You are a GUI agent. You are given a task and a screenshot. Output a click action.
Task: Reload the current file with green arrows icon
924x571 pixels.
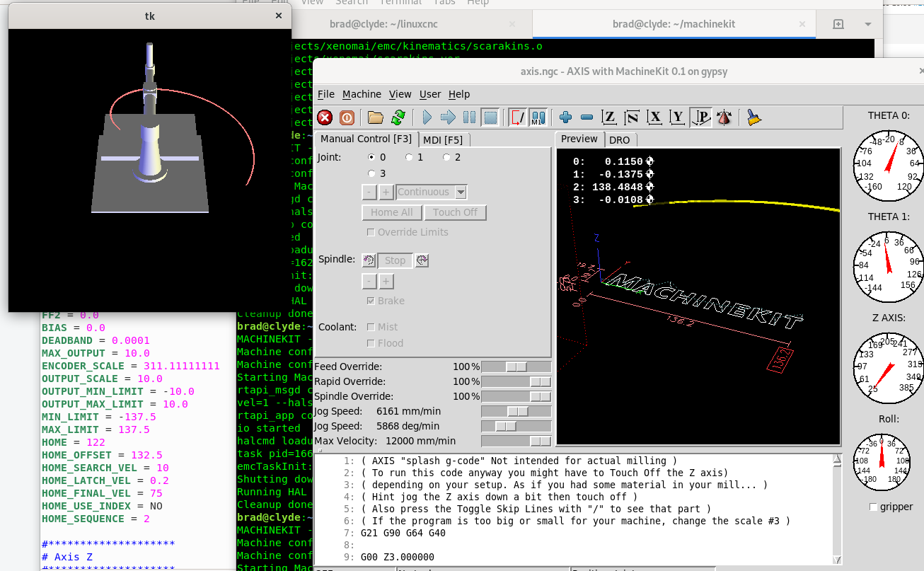tap(398, 117)
